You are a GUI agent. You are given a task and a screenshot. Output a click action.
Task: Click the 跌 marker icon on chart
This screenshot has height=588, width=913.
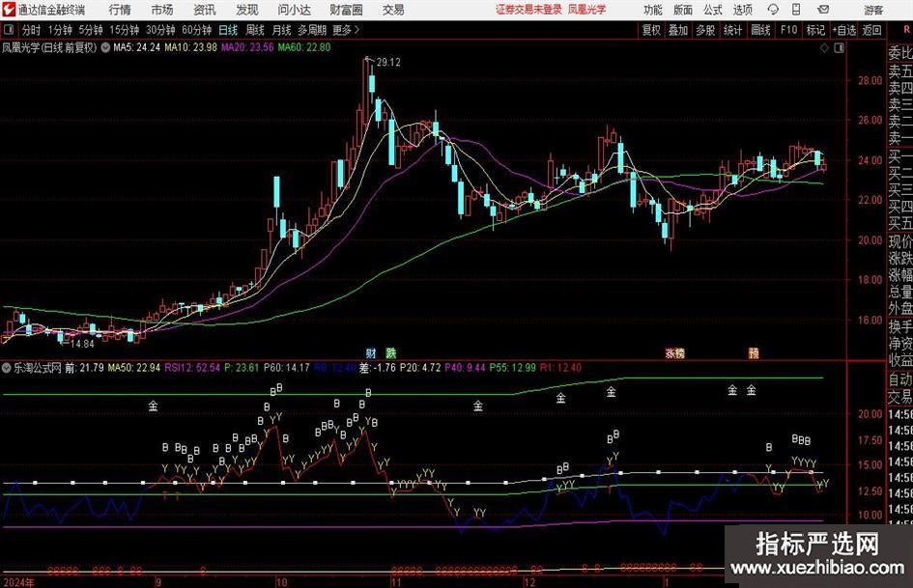pos(390,353)
